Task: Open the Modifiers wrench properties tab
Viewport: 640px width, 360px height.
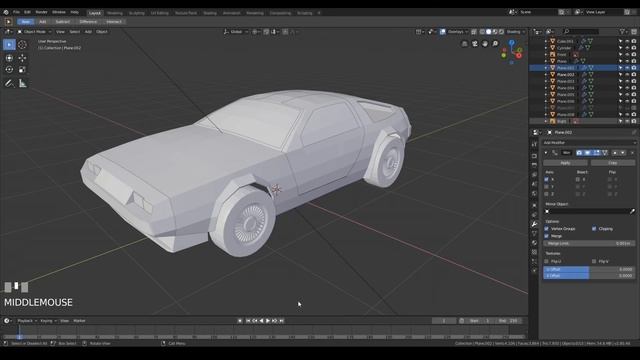Action: [534, 224]
